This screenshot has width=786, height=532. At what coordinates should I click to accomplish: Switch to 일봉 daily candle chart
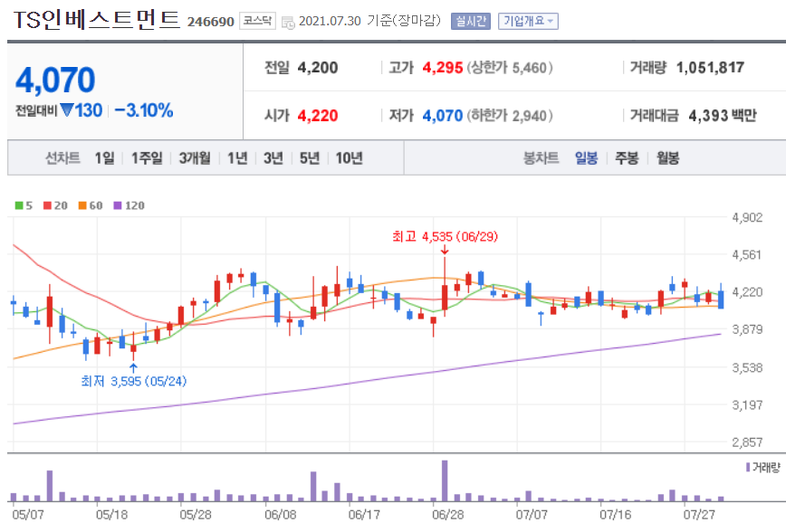(x=586, y=158)
